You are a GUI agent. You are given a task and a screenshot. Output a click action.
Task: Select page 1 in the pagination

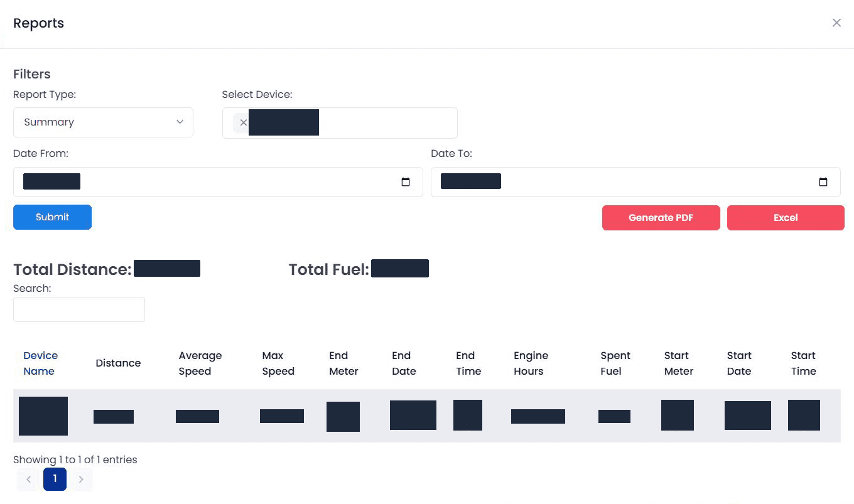[55, 479]
